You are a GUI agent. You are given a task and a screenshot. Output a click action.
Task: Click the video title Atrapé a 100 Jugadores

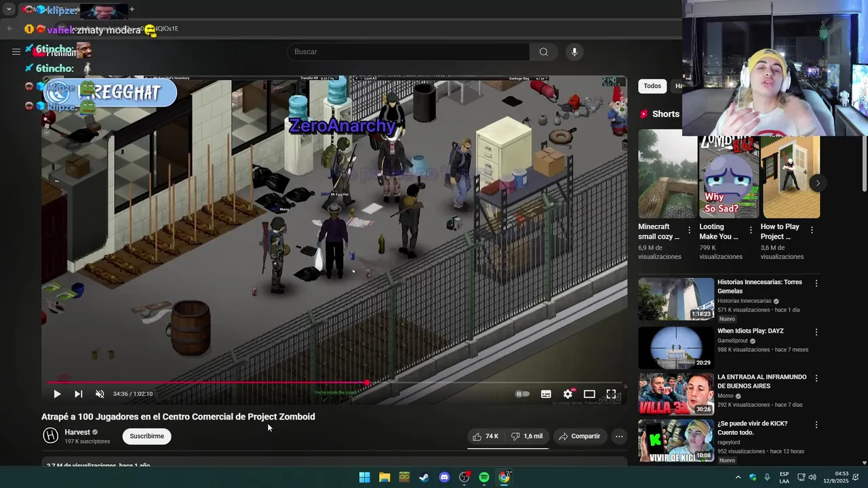178,417
